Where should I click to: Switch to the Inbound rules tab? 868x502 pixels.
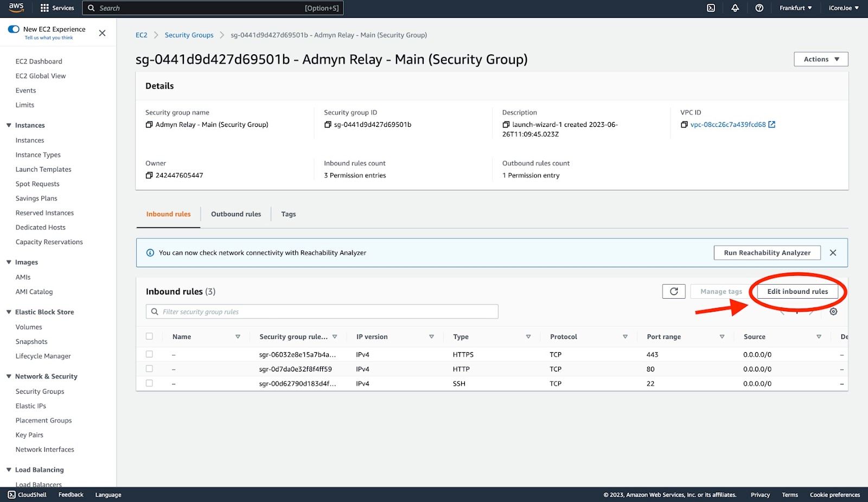[x=168, y=215]
